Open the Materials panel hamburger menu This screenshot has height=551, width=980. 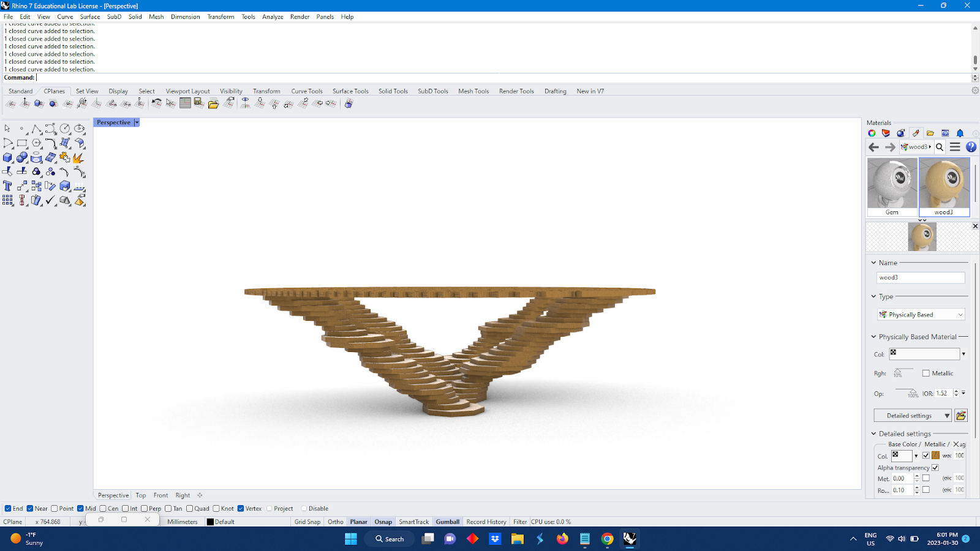(955, 147)
